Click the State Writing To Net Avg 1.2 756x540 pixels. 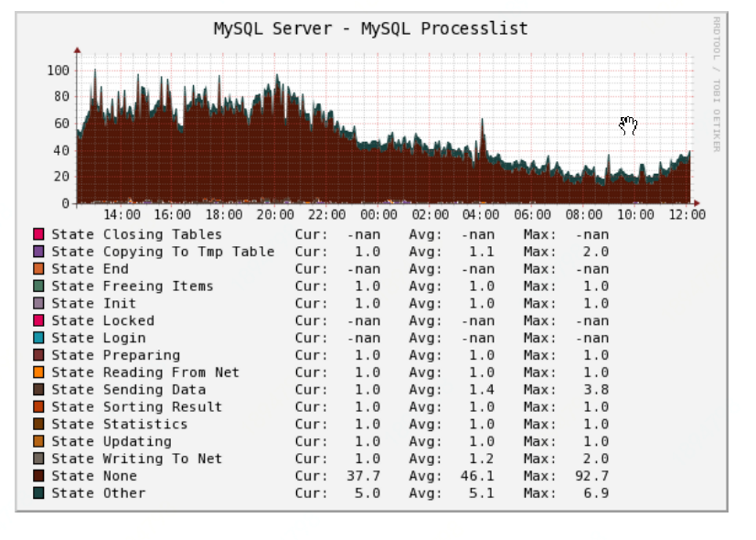point(482,459)
